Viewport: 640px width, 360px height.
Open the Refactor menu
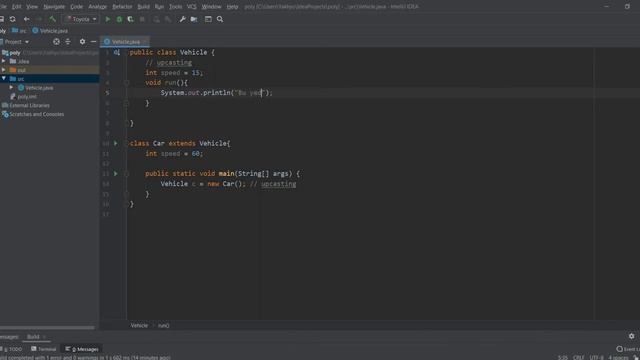point(122,7)
